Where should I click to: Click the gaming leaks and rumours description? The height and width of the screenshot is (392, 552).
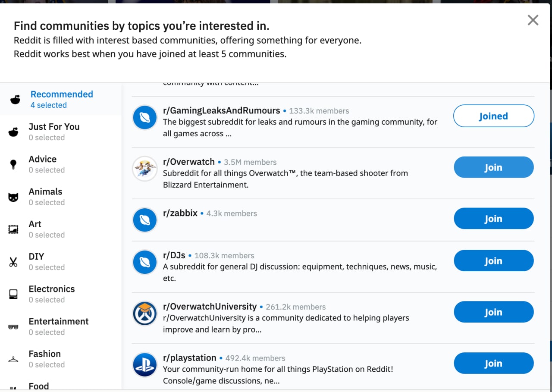click(x=300, y=128)
